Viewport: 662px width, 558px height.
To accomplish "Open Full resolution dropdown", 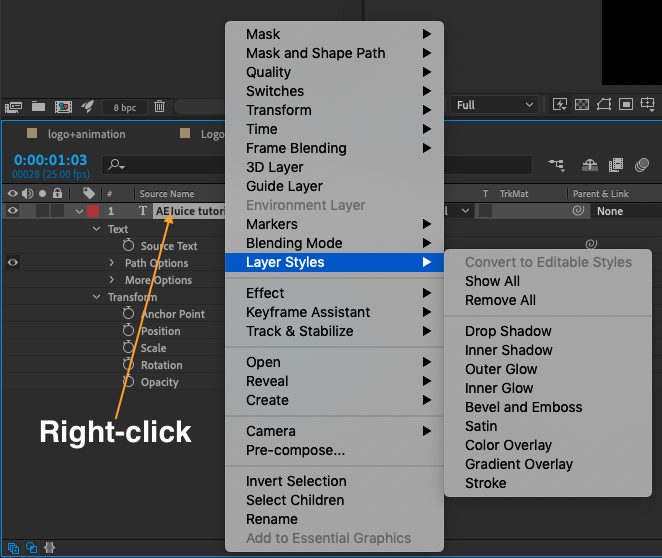I will 494,105.
